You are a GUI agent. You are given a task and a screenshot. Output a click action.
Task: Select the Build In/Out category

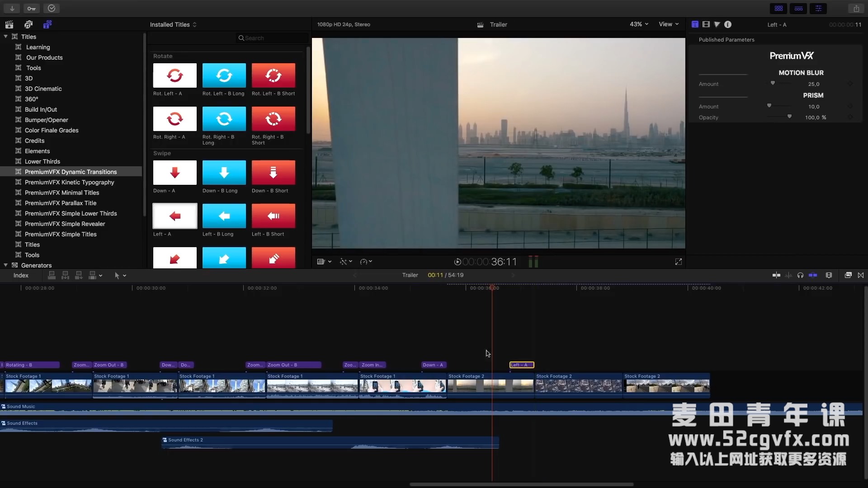41,109
